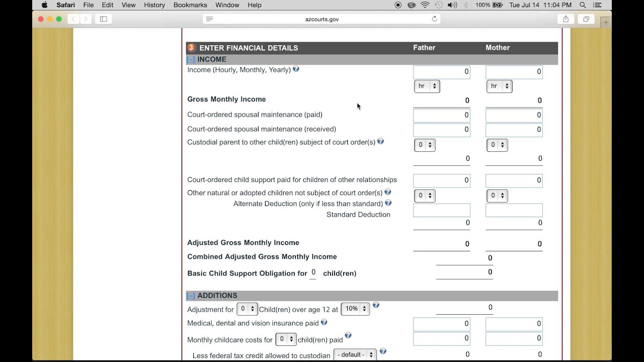Viewport: 644px width, 362px height.
Task: Click Father's Income input field
Action: 442,72
